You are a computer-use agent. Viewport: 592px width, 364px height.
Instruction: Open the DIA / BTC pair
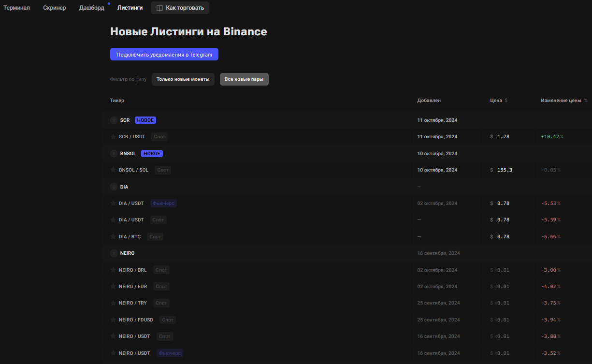coord(130,237)
